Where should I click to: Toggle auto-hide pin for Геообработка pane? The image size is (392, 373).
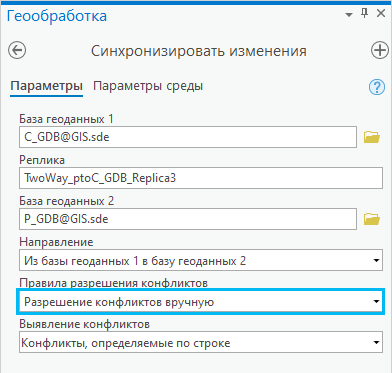365,14
